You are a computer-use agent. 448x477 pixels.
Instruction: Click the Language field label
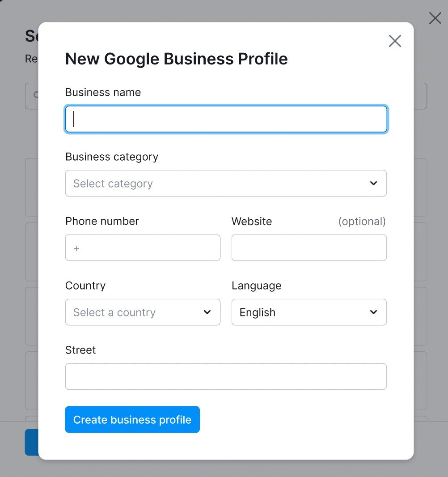pos(256,285)
